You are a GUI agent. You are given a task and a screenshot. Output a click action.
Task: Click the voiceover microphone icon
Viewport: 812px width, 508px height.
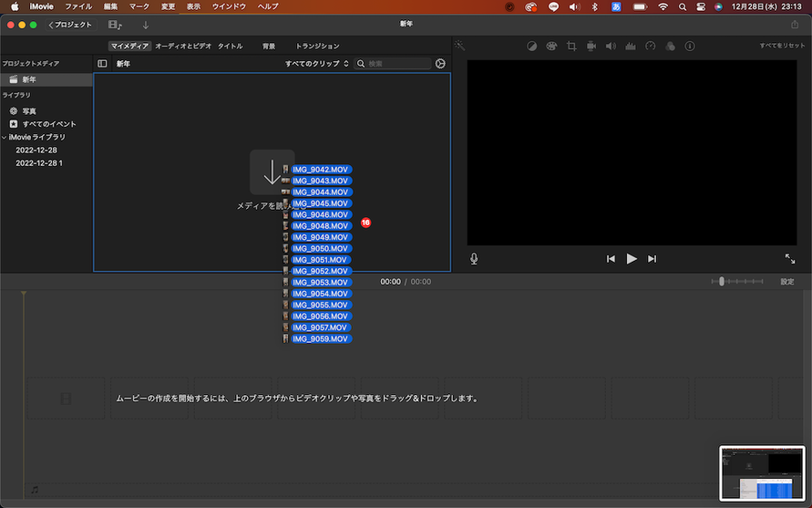474,259
